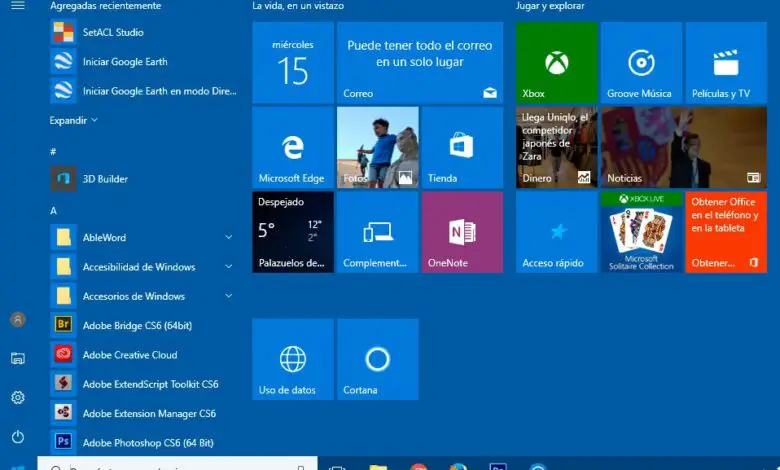780x470 pixels.
Task: Open the Uso de datos tile
Action: pyautogui.click(x=293, y=359)
